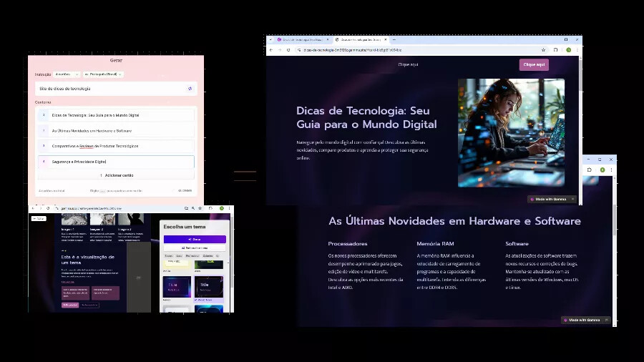Click 'Memória RAM' column heading
Image resolution: width=644 pixels, height=362 pixels.
[x=435, y=244]
